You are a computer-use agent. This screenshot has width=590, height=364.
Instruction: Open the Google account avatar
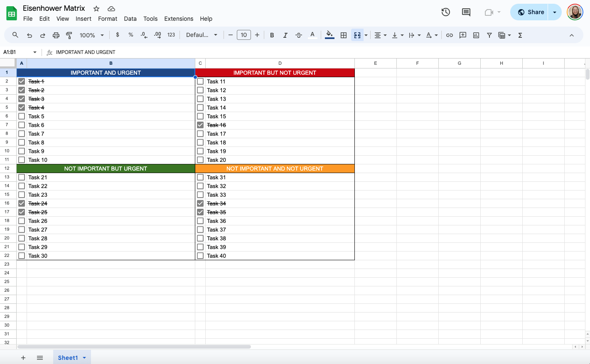pyautogui.click(x=575, y=12)
